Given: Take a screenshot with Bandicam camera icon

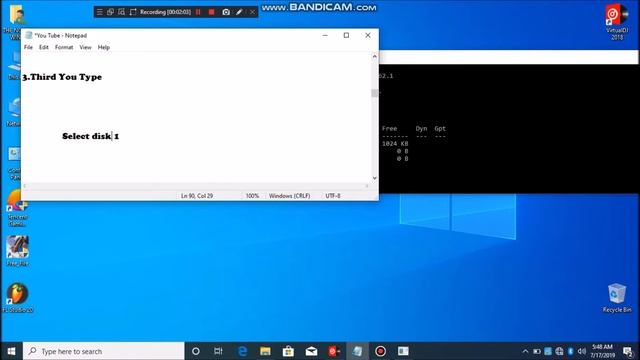Looking at the screenshot, I should pos(226,12).
